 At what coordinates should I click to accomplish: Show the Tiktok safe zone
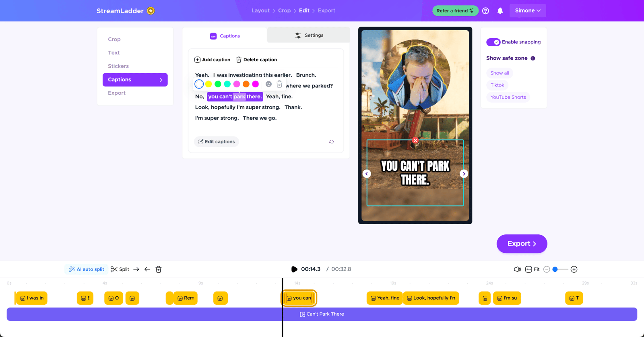coord(497,85)
